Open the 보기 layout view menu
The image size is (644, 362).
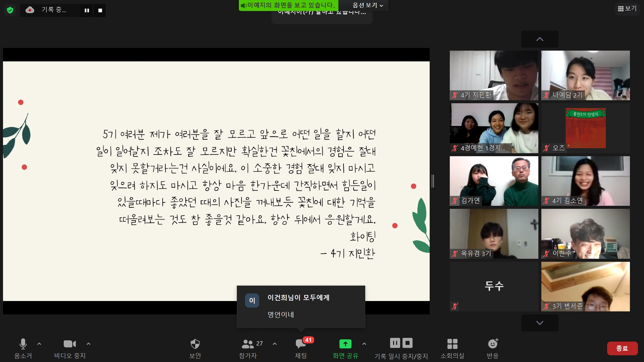(x=627, y=8)
